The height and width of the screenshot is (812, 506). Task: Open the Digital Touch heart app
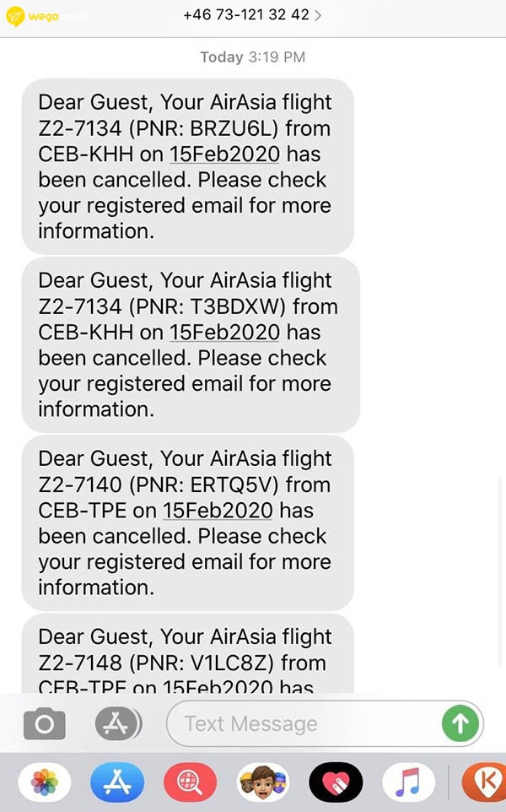coord(336,782)
